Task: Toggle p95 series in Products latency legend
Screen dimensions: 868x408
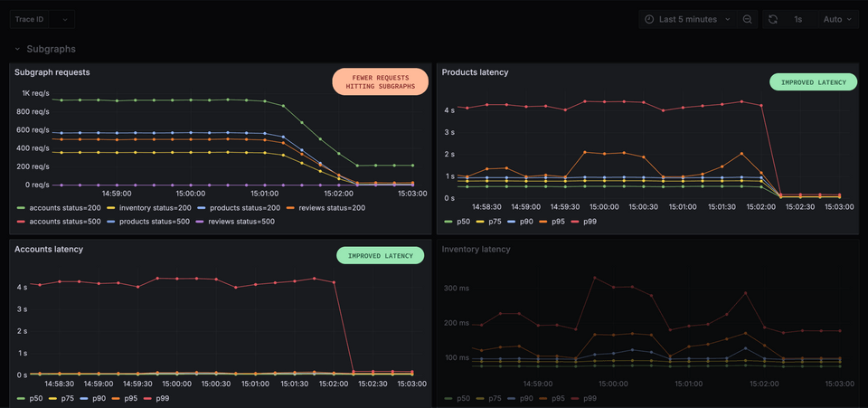Action: point(552,222)
